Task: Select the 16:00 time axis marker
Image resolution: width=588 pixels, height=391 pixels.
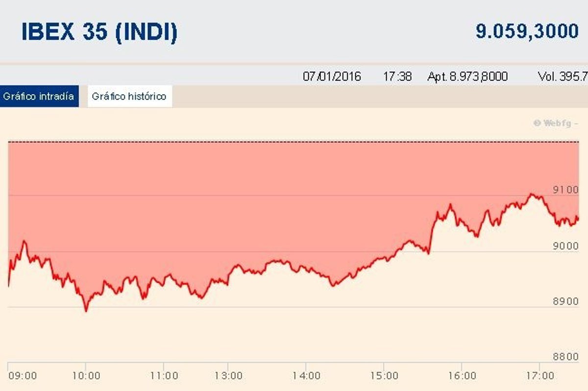Action: click(462, 376)
